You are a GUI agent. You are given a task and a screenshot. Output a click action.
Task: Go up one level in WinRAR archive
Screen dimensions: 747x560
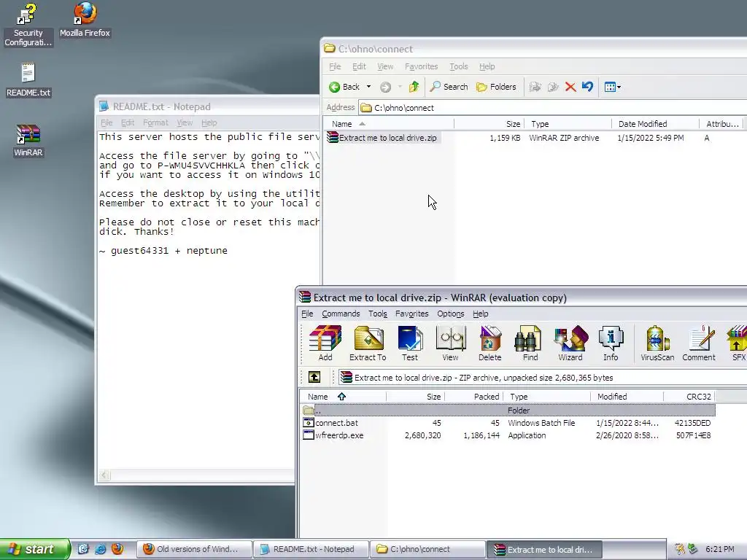point(314,378)
